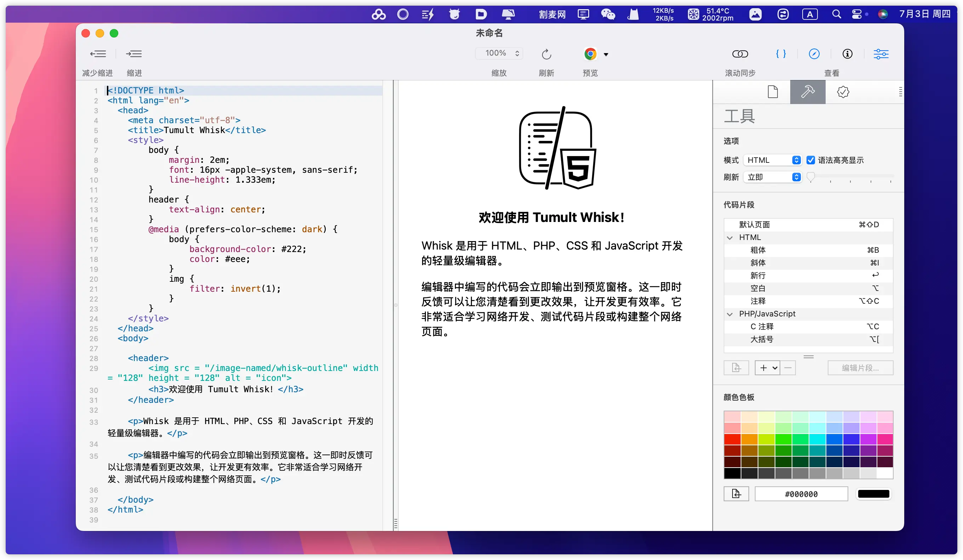Toggle the sliders inspector panel icon
The image size is (963, 560).
881,54
